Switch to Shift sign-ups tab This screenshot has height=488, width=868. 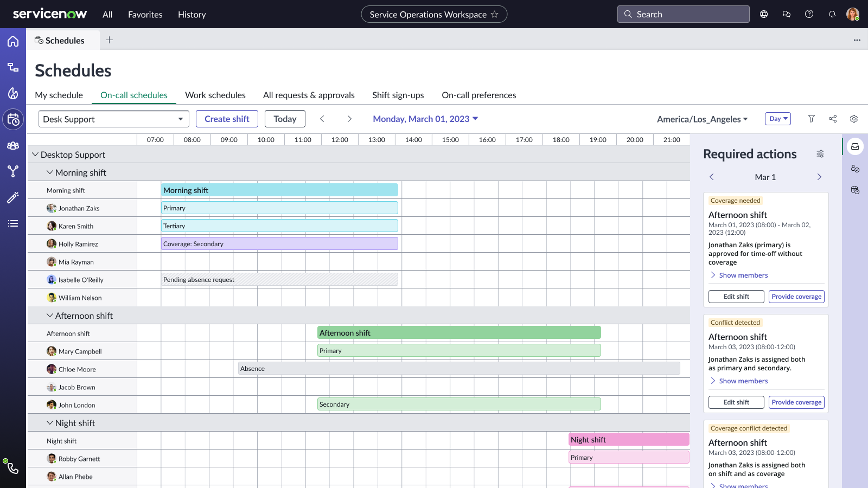[398, 95]
